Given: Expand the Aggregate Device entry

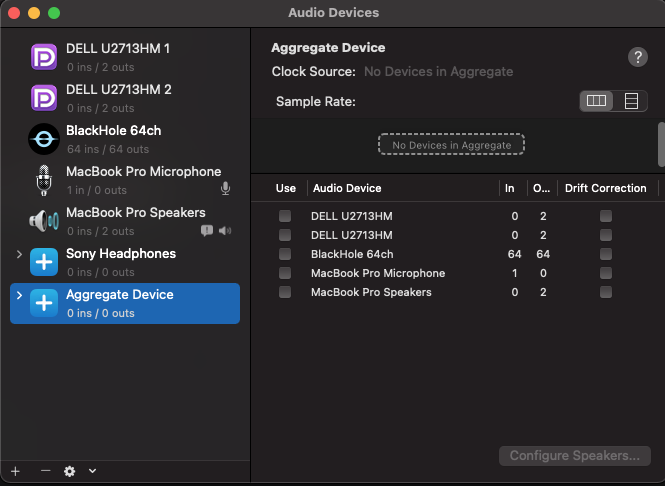Looking at the screenshot, I should click(x=19, y=295).
